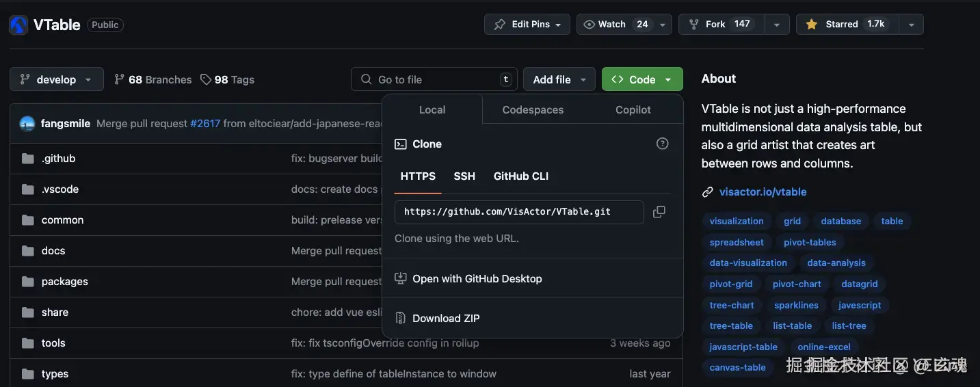The height and width of the screenshot is (387, 980).
Task: Select the GitHub CLI clone tab
Action: point(521,176)
